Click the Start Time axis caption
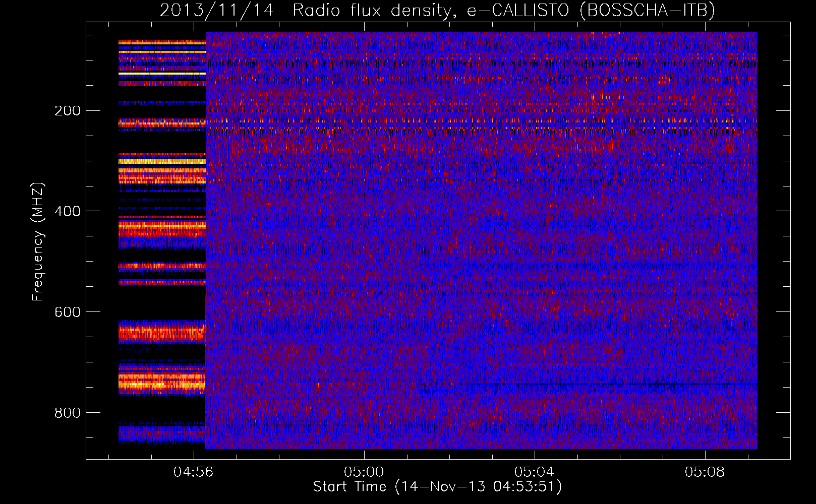 (437, 487)
